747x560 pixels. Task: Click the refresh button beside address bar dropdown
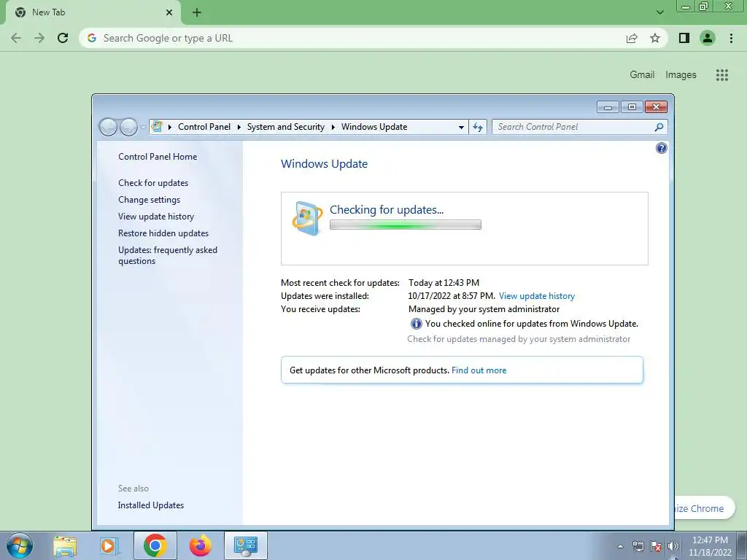(x=478, y=127)
